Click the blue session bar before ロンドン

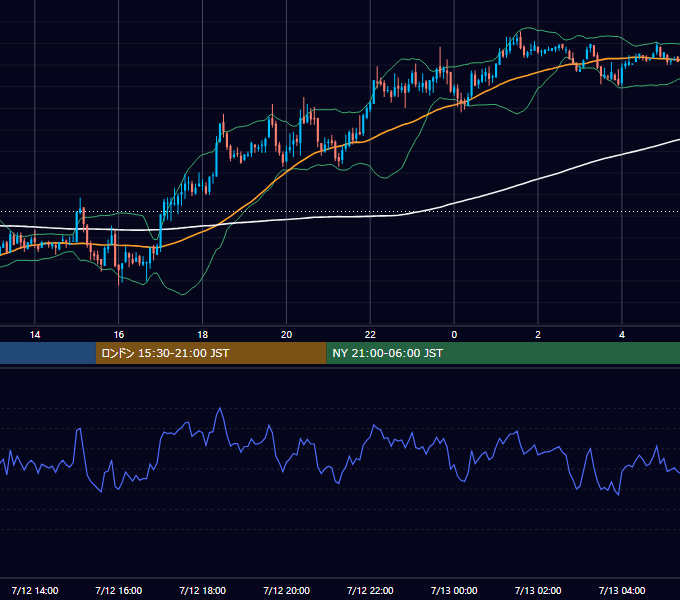point(48,353)
